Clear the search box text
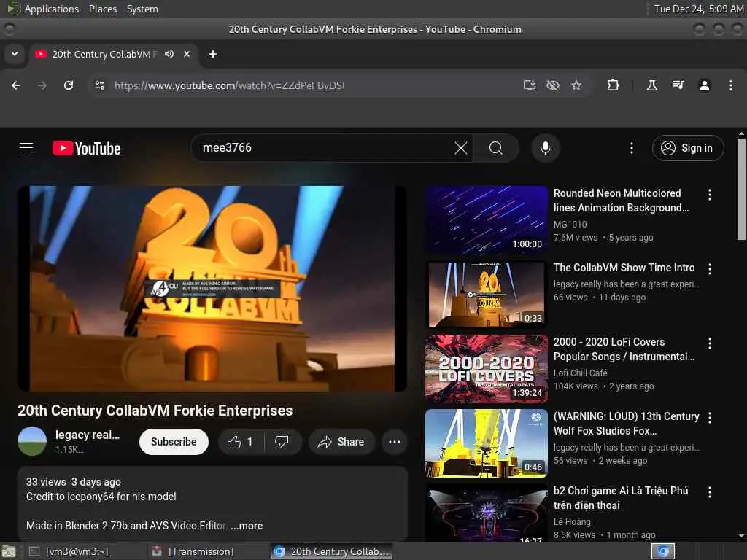Screen dimensions: 747x560 [x=461, y=148]
